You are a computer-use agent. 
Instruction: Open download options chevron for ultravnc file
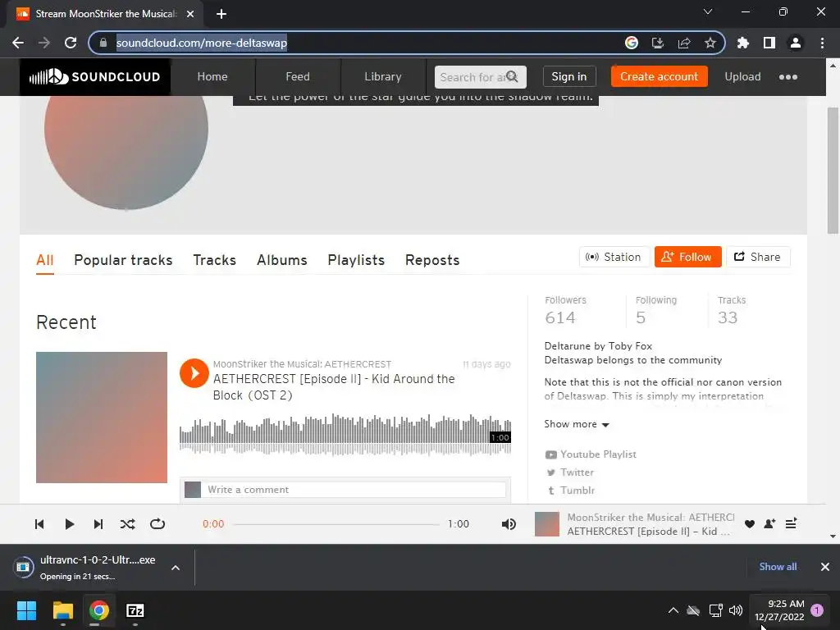(176, 568)
